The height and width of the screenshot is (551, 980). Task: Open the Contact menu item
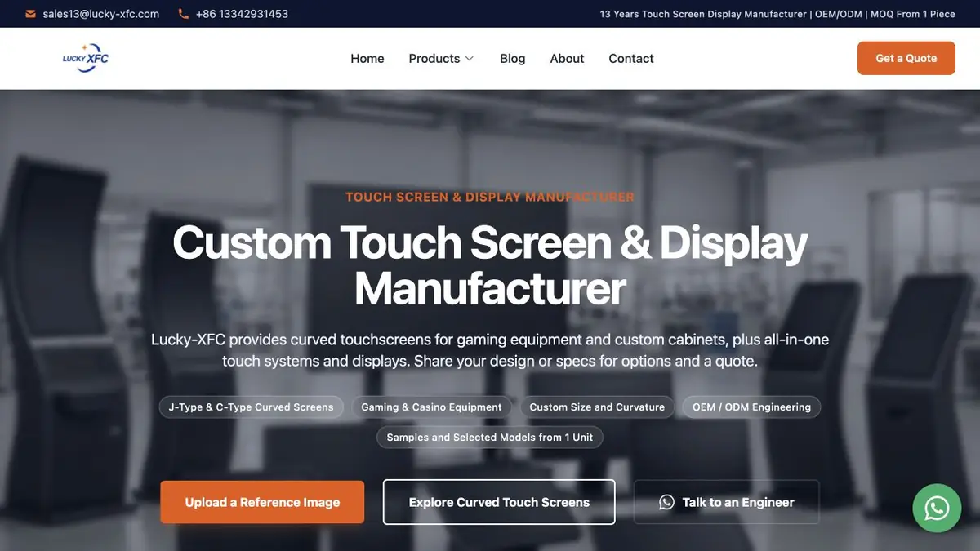coord(631,59)
